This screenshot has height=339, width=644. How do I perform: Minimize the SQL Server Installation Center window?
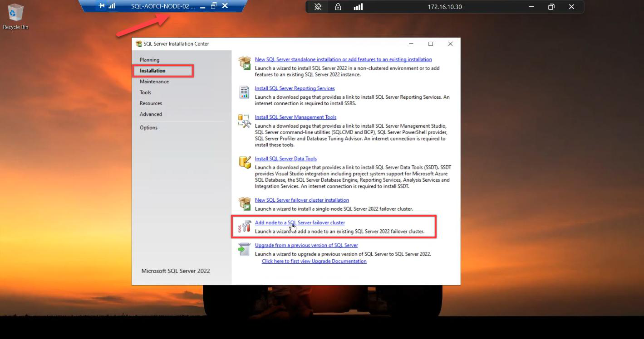click(411, 44)
